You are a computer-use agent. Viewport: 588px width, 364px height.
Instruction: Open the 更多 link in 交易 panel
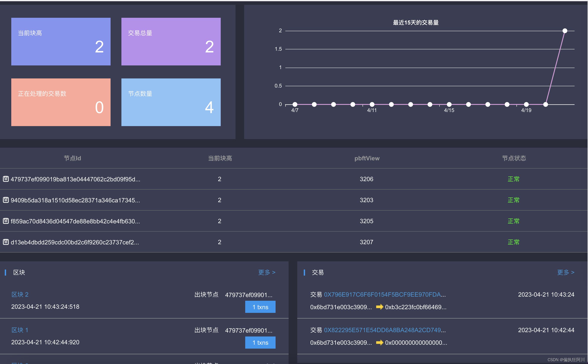click(x=566, y=272)
